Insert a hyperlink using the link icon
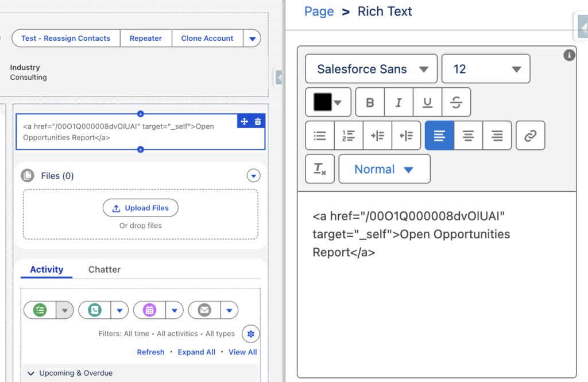This screenshot has width=588, height=382. click(x=530, y=136)
